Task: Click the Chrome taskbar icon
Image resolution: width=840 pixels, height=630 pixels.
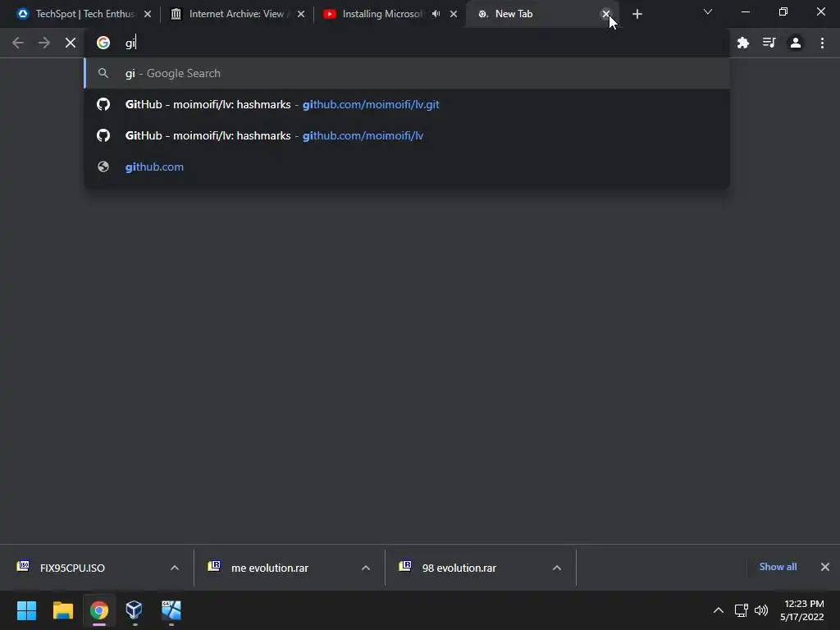Action: click(99, 610)
